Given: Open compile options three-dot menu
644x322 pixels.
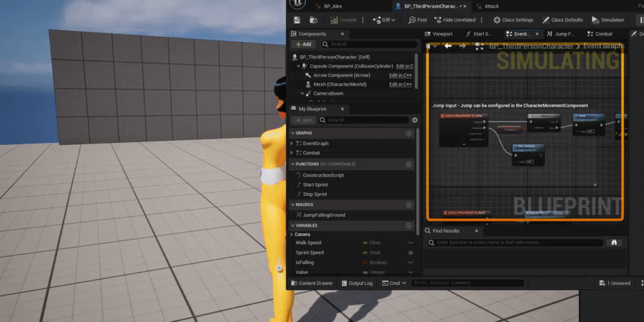Looking at the screenshot, I should (363, 20).
